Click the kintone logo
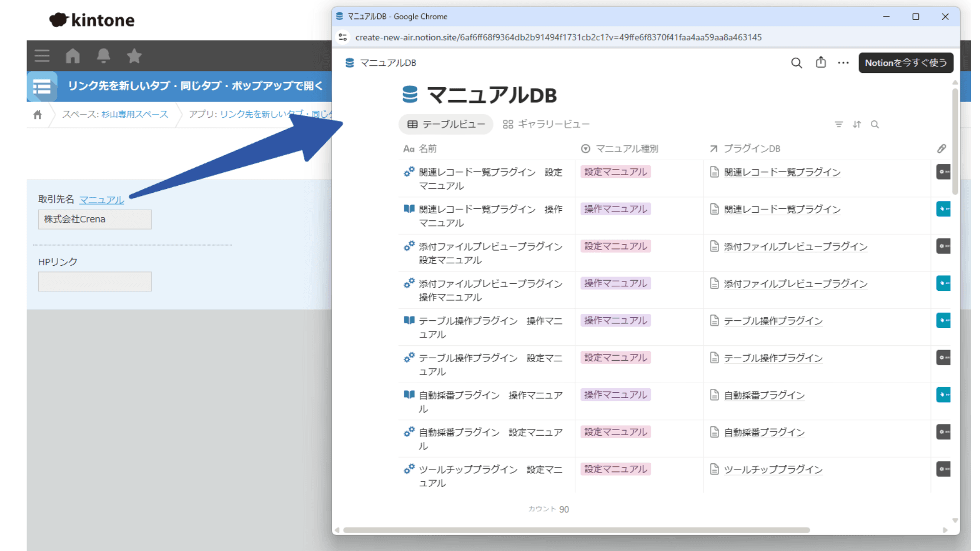The image size is (980, 551). 92,20
